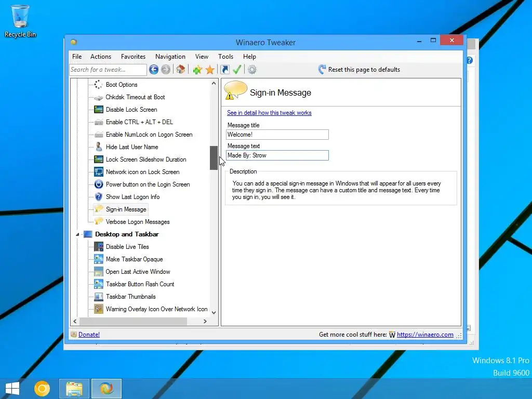Screen dimensions: 532x399
Task: Click the Enable NumLock on Logon Screen icon
Action: [98, 135]
